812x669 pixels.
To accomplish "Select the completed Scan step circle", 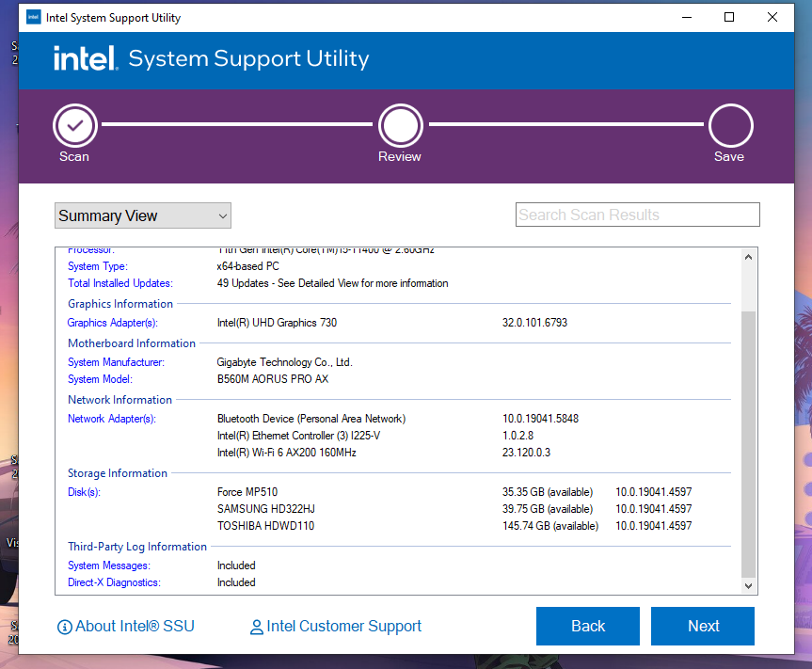I will (75, 125).
